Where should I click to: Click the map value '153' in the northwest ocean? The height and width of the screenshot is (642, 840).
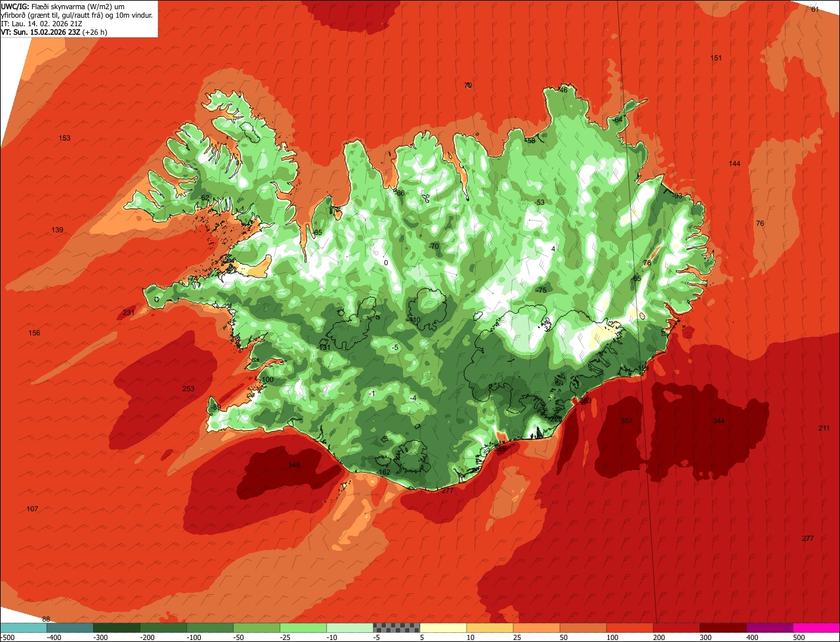pyautogui.click(x=64, y=138)
